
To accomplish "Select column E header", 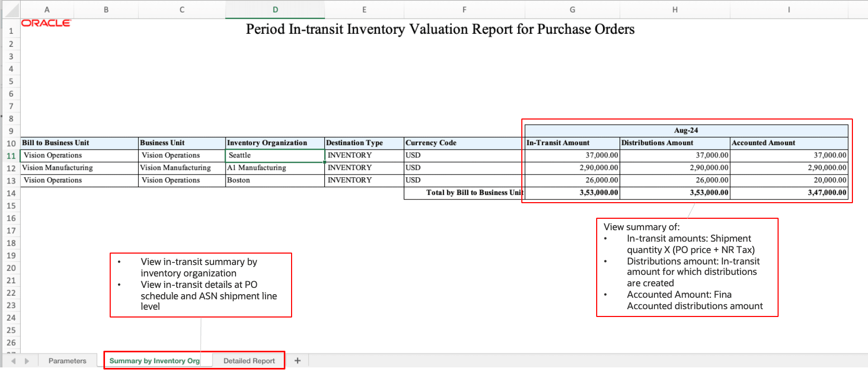I will click(364, 9).
